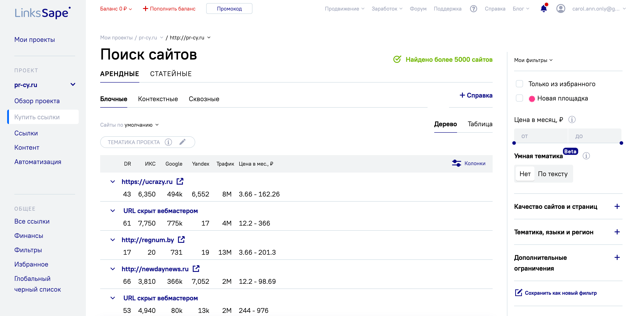Screen dimensions: 644x316
Task: Open the Сайты по умолчанию sort dropdown
Action: click(129, 125)
